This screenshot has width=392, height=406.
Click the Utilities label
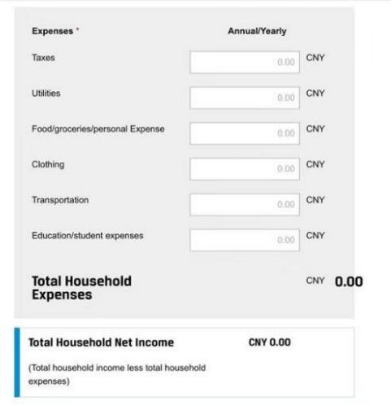point(46,93)
